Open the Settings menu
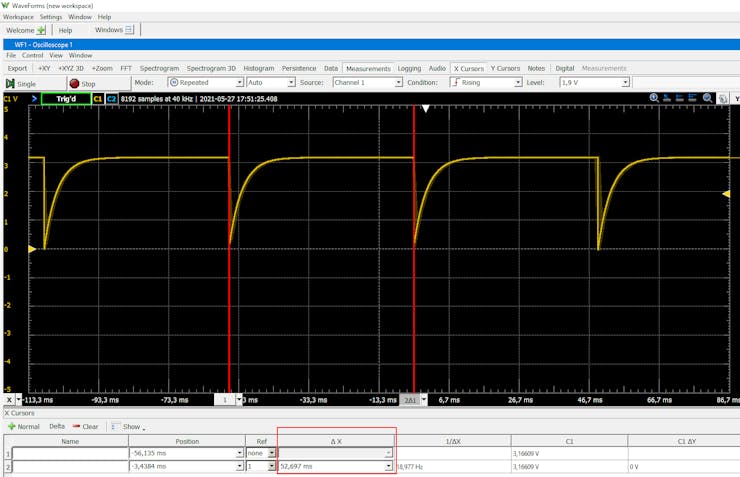The height and width of the screenshot is (477, 740). point(50,17)
